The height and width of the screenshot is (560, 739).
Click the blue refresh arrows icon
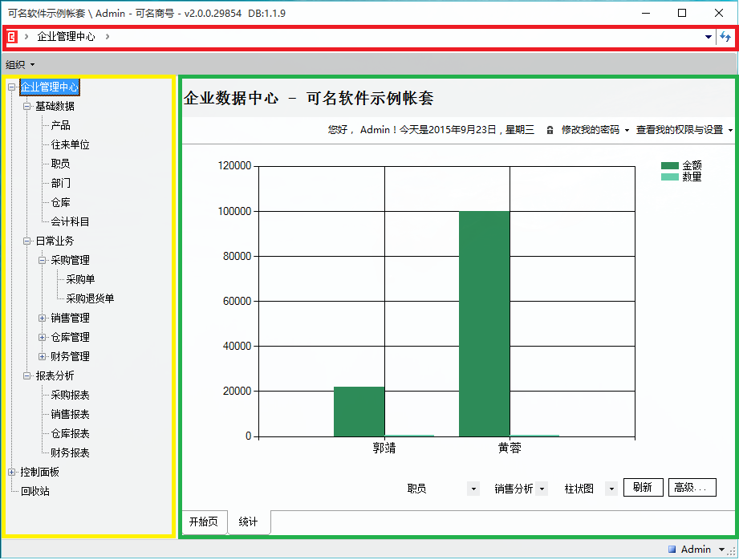pos(725,37)
